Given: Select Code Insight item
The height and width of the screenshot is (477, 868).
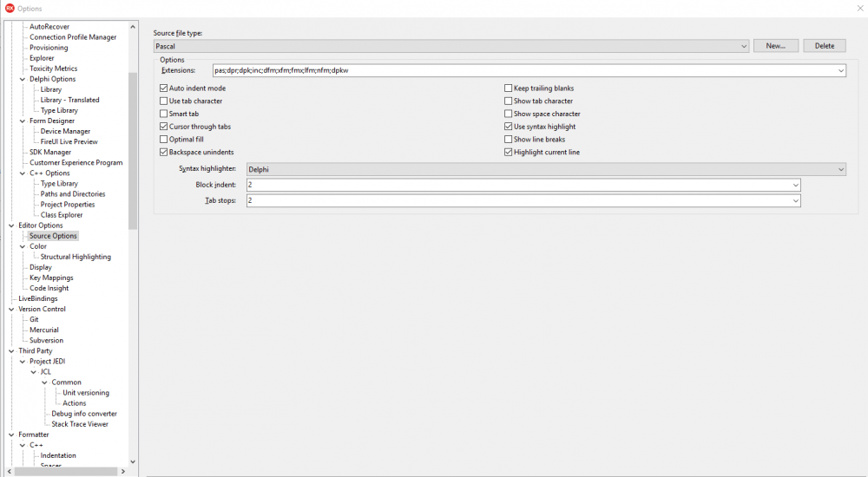Looking at the screenshot, I should pyautogui.click(x=49, y=288).
